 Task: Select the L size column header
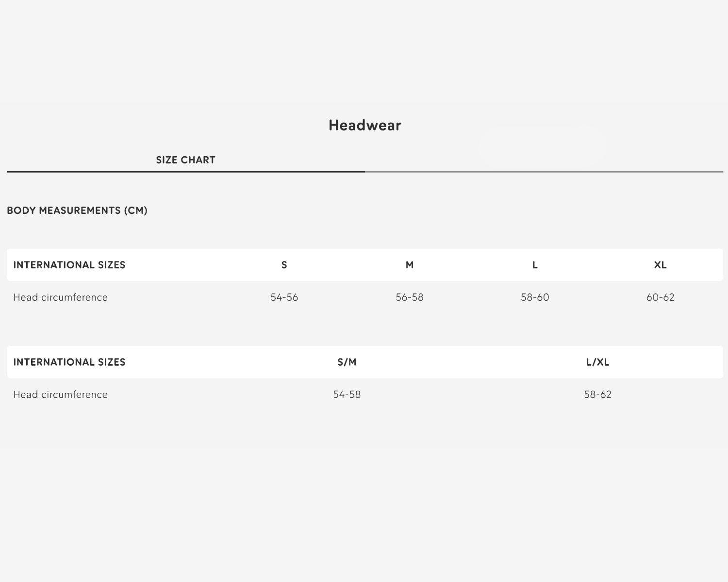(535, 265)
